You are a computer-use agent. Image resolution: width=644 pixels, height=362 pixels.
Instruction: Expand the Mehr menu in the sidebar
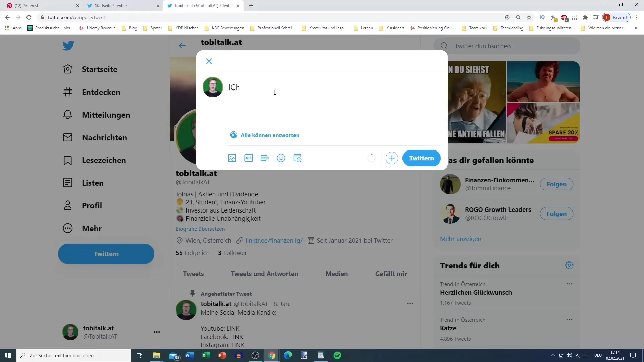tap(83, 228)
